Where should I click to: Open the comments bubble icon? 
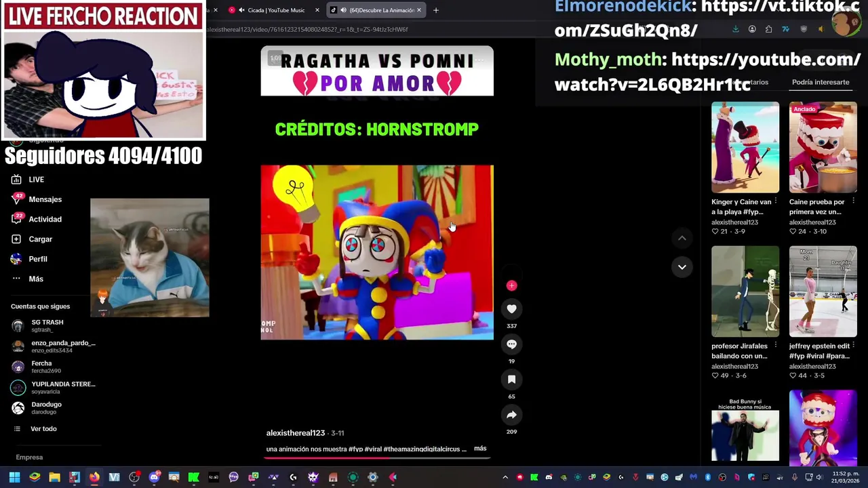(512, 344)
